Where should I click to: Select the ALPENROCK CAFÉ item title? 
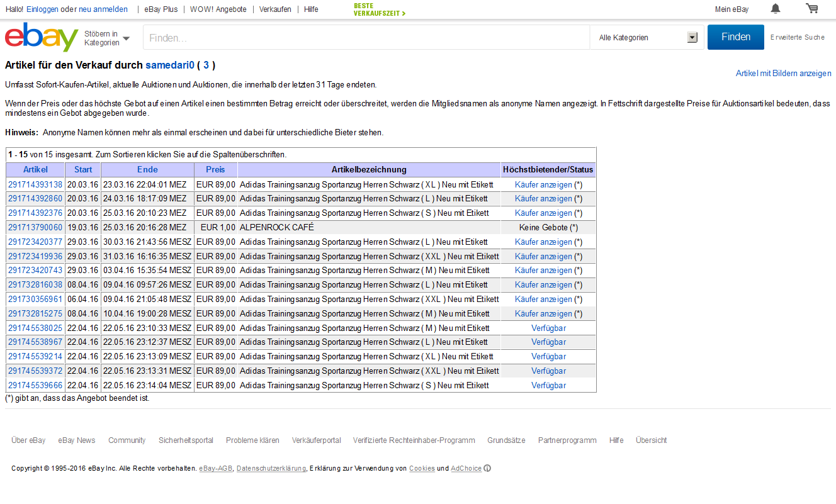(277, 227)
